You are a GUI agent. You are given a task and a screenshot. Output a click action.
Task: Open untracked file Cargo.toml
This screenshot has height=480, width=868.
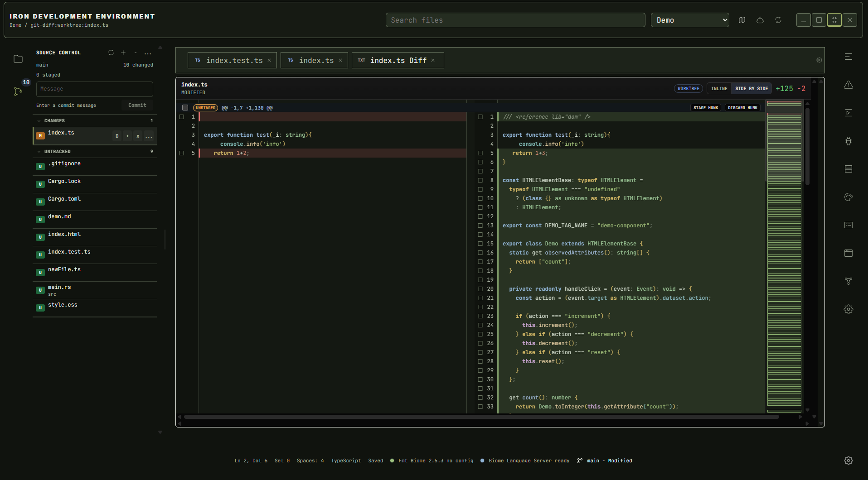click(95, 202)
